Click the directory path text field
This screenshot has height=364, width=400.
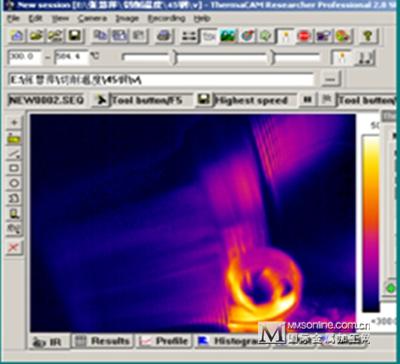click(x=162, y=80)
